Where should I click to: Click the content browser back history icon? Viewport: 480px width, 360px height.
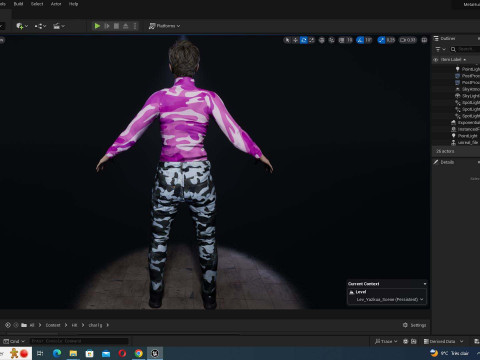(8, 325)
